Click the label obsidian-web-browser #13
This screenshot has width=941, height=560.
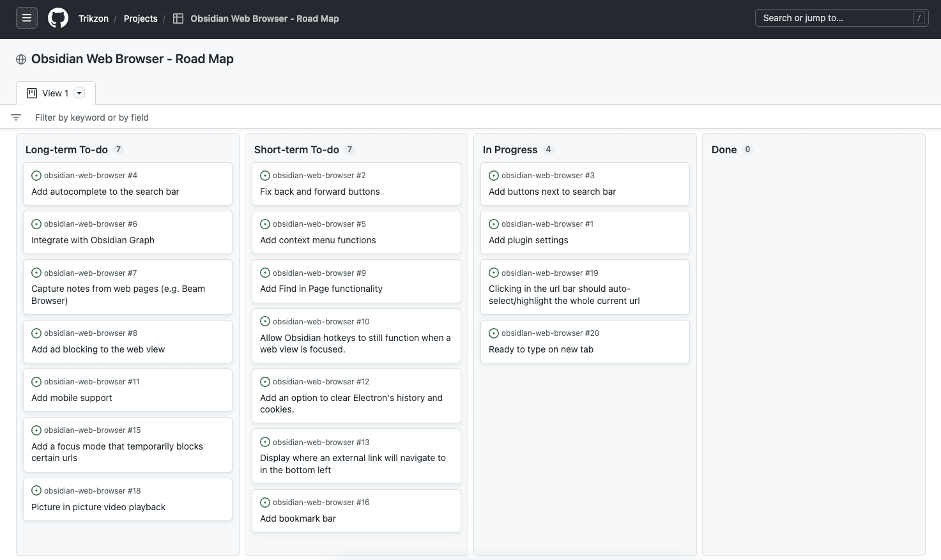[x=321, y=442]
